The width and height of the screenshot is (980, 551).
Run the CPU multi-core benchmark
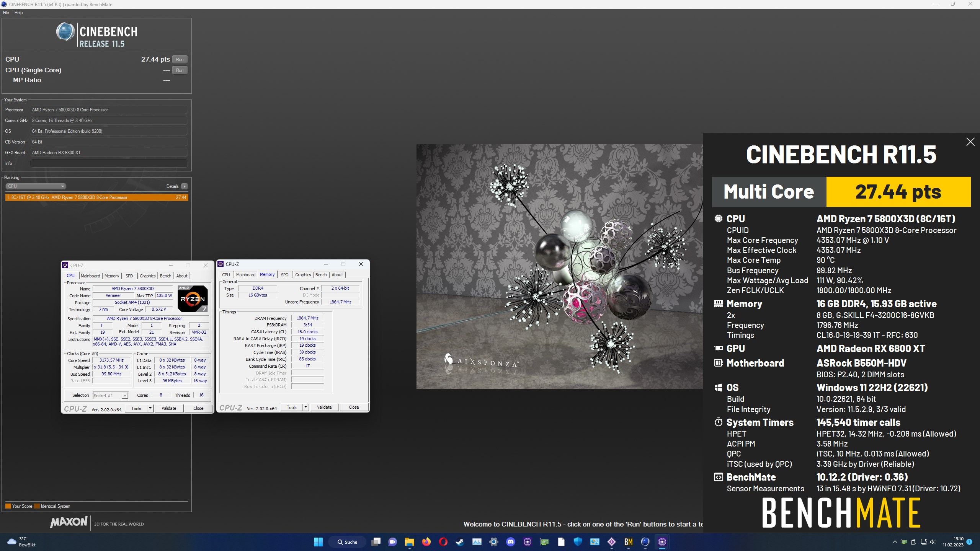[x=180, y=59]
